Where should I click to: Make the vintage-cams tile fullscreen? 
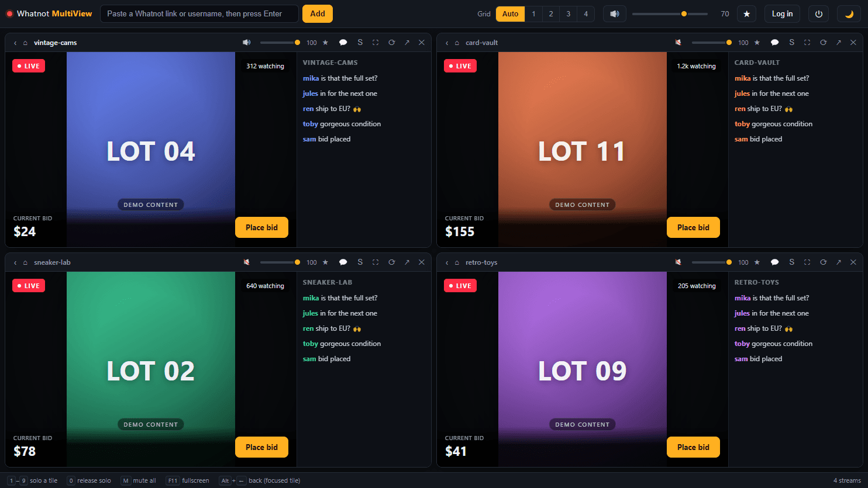tap(376, 43)
